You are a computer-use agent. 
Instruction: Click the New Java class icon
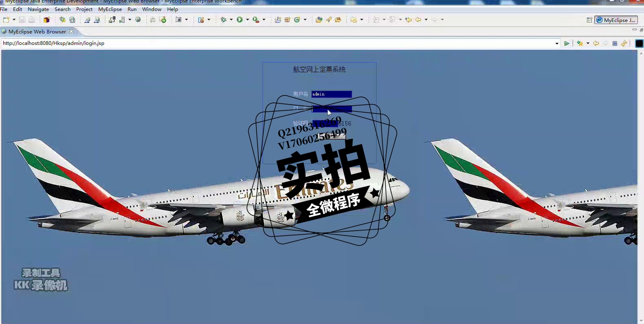coord(297,20)
